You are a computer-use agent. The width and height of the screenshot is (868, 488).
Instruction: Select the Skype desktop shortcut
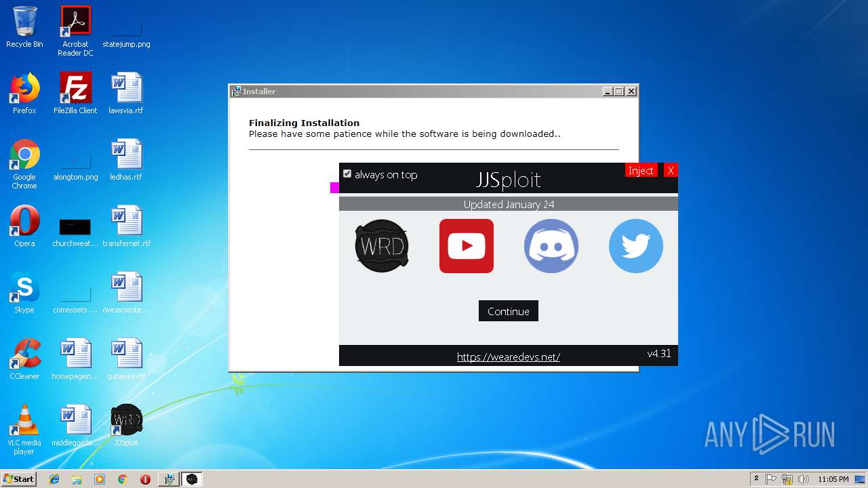point(24,293)
